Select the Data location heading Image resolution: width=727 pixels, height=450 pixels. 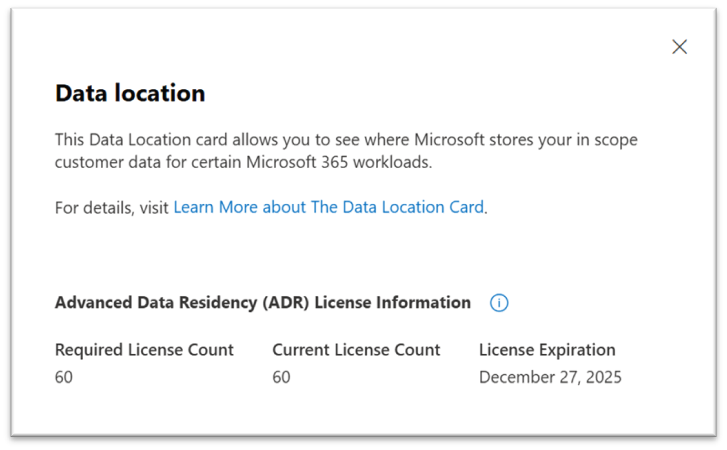point(130,93)
